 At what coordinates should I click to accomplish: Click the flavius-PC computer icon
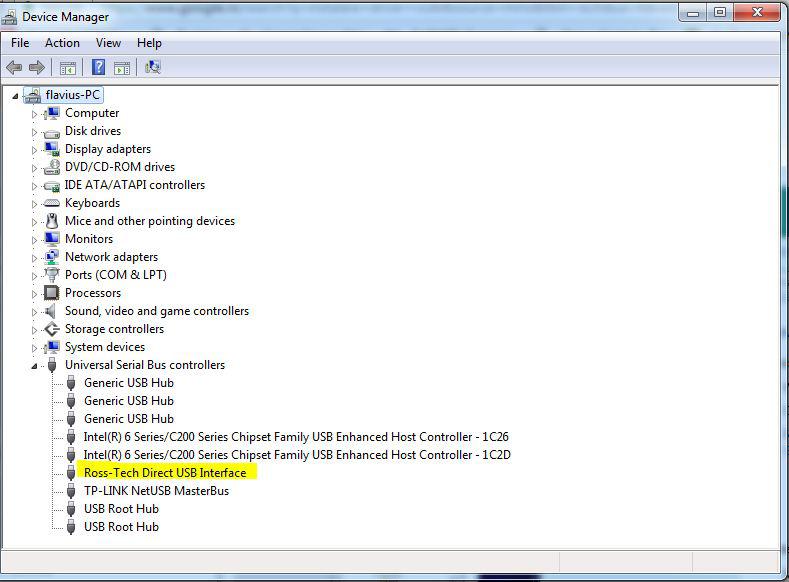pos(33,95)
